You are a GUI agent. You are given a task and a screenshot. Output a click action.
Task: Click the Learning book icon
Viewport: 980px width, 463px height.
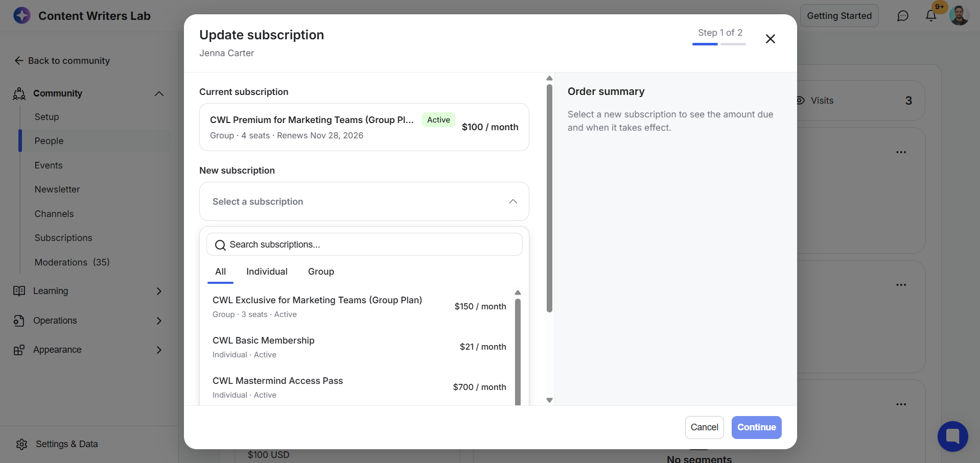point(19,291)
